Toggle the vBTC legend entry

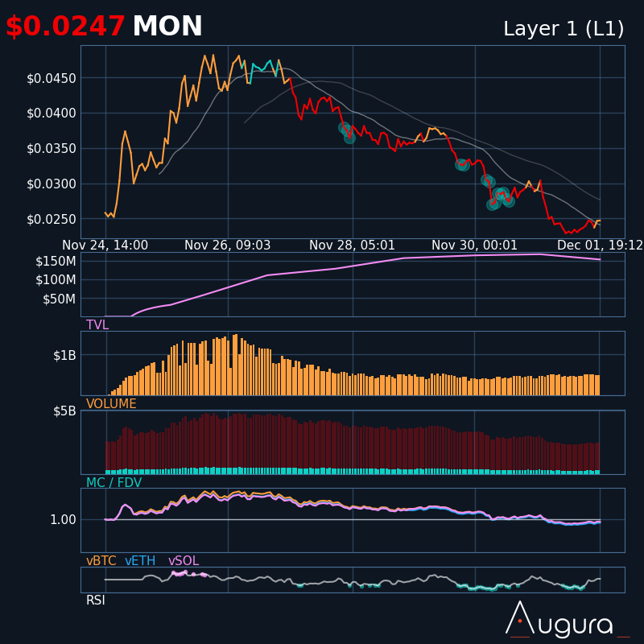coord(102,561)
